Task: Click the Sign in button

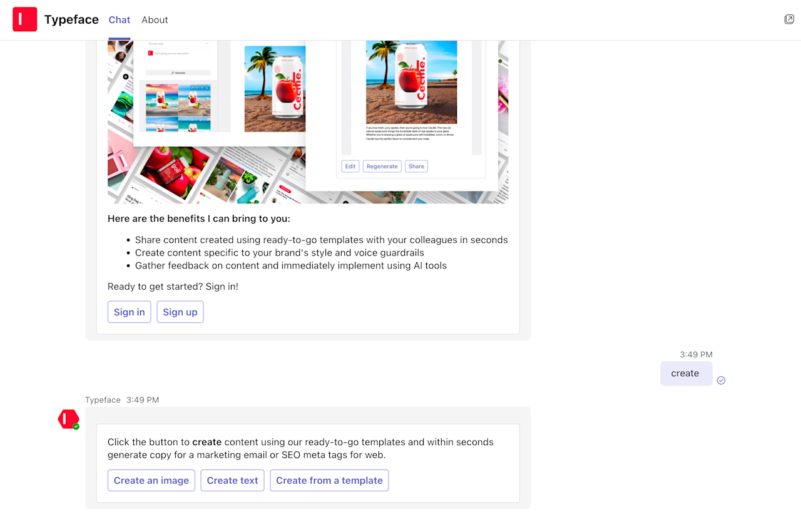Action: coord(129,312)
